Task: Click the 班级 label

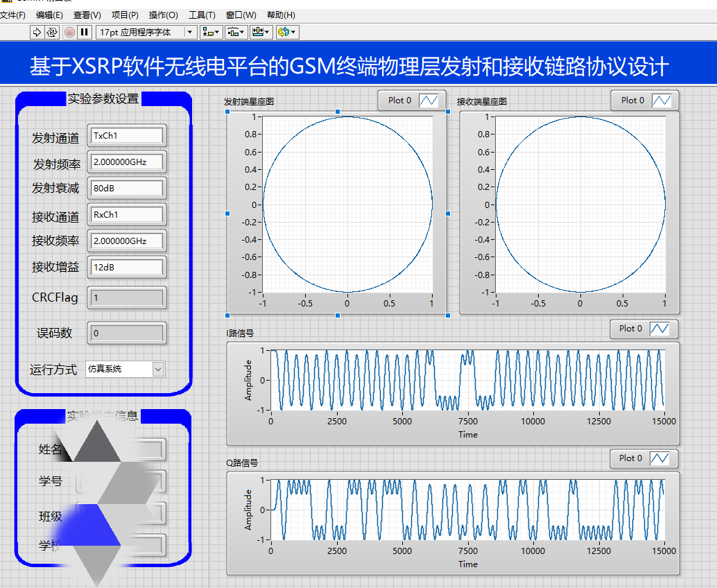Action: [51, 516]
